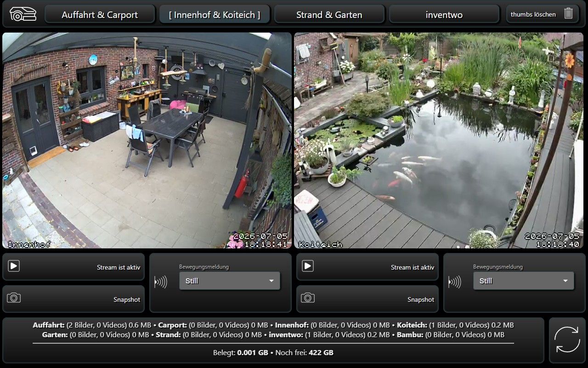
Task: Click the refresh arrows icon
Action: pyautogui.click(x=567, y=339)
